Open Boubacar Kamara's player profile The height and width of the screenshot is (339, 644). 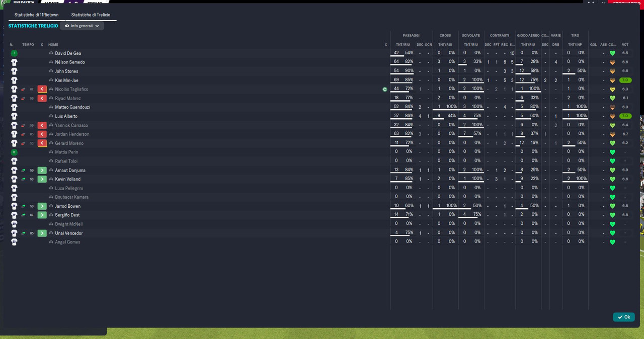(71, 197)
